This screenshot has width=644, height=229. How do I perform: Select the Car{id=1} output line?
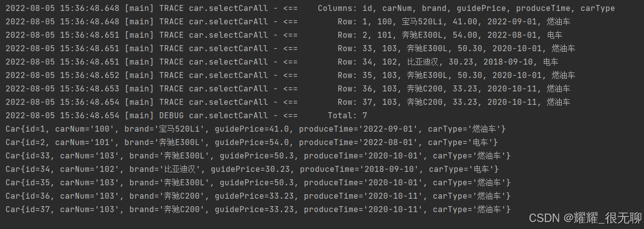point(255,129)
